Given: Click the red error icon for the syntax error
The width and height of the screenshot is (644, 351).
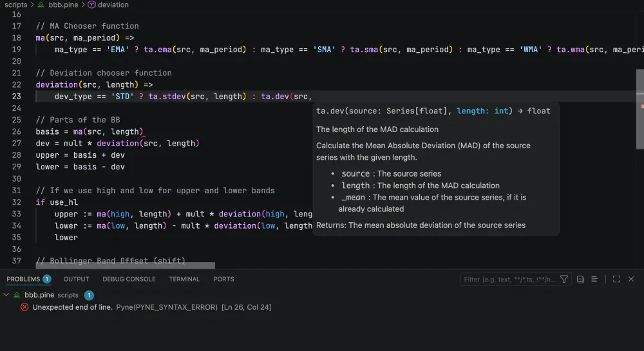Looking at the screenshot, I should (24, 307).
